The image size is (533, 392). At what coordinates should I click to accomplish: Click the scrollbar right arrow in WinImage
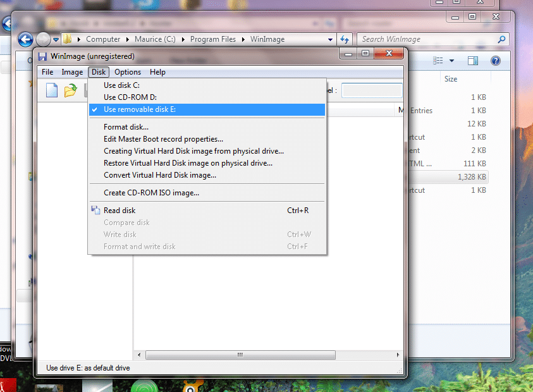point(398,355)
